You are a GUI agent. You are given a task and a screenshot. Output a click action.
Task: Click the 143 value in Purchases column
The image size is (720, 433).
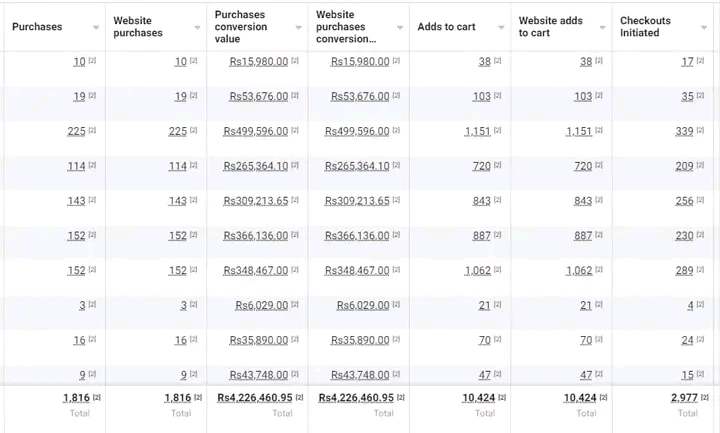click(x=75, y=201)
